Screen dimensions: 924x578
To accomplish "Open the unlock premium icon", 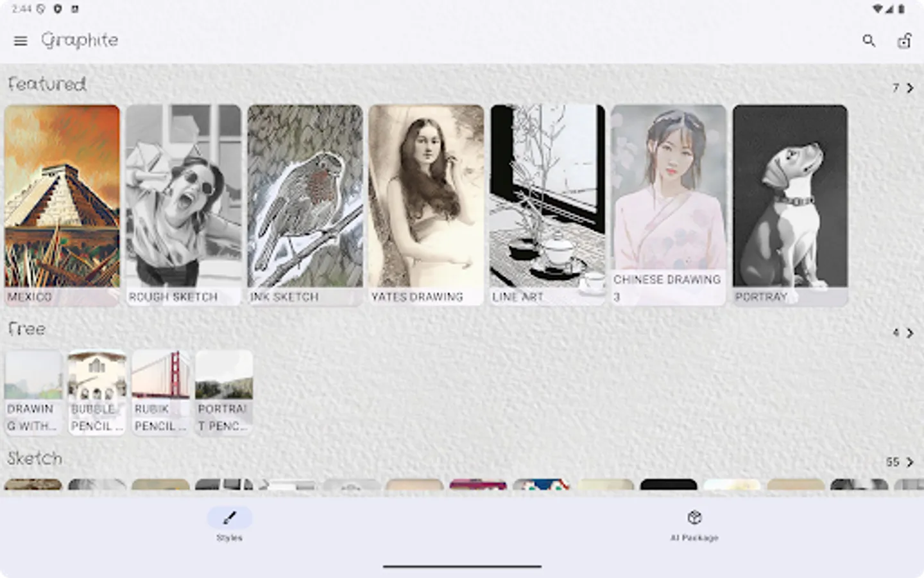I will (904, 40).
